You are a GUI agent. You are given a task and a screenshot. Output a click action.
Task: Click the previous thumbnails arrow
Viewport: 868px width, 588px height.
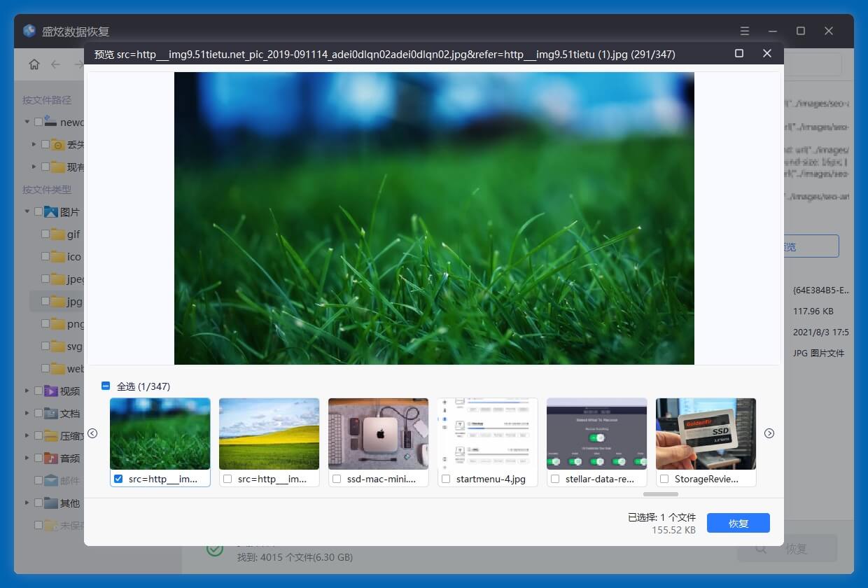92,433
